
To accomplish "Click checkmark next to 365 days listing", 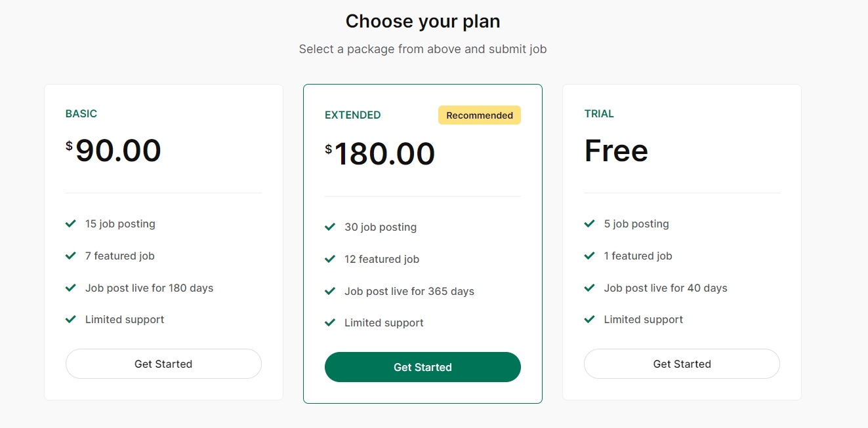I will 330,291.
